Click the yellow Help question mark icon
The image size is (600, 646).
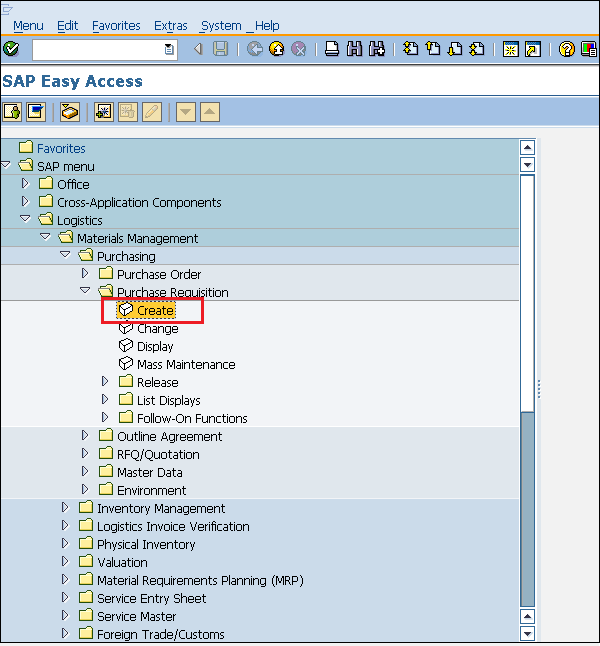point(567,49)
